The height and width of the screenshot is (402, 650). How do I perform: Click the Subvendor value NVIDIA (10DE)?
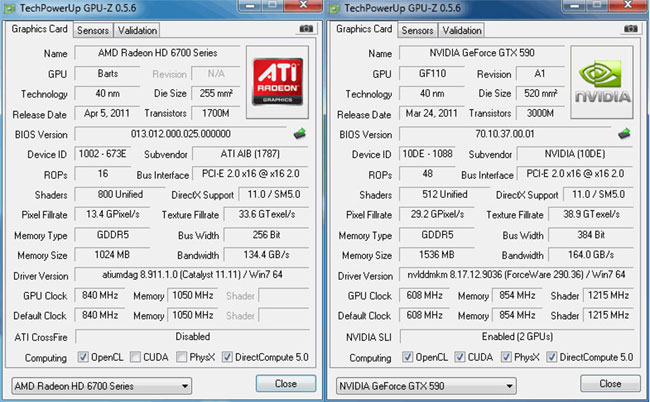point(575,154)
